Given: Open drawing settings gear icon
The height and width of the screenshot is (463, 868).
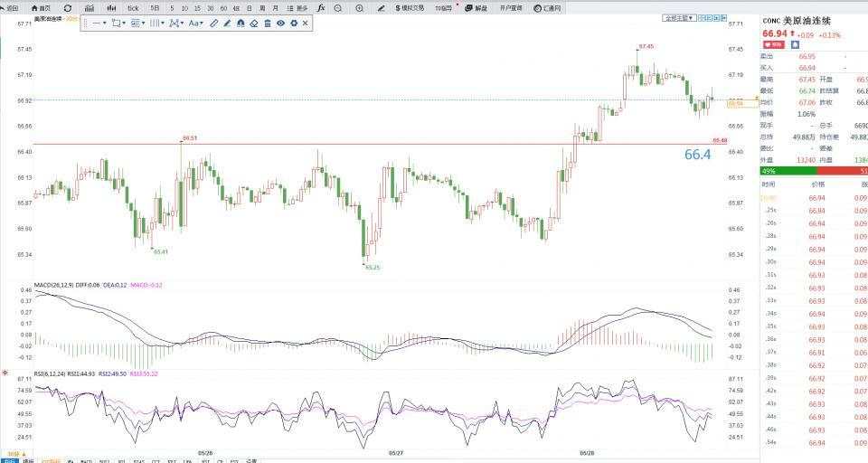Looking at the screenshot, I should [294, 24].
